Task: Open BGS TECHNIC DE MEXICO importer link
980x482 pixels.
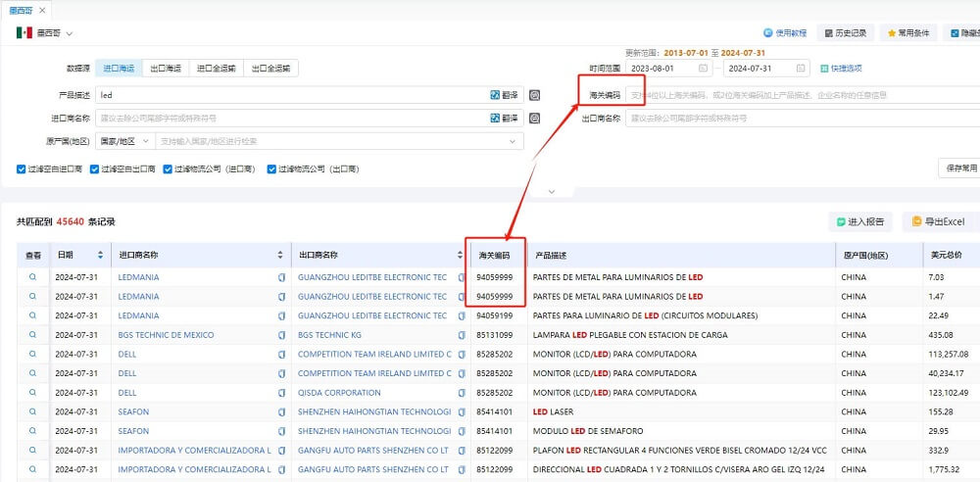Action: point(166,335)
